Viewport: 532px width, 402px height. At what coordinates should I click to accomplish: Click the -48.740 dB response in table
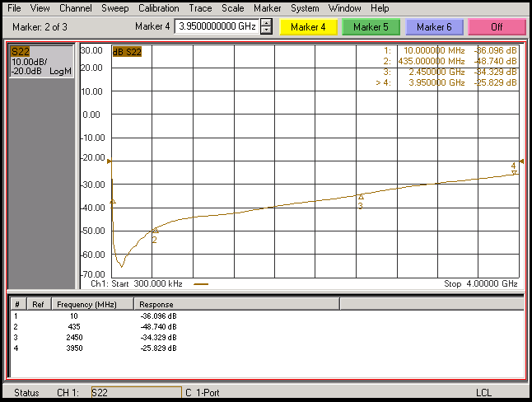tap(158, 326)
